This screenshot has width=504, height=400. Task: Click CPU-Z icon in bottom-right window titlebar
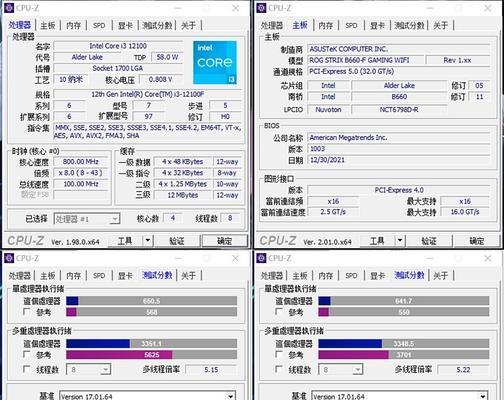(x=261, y=258)
